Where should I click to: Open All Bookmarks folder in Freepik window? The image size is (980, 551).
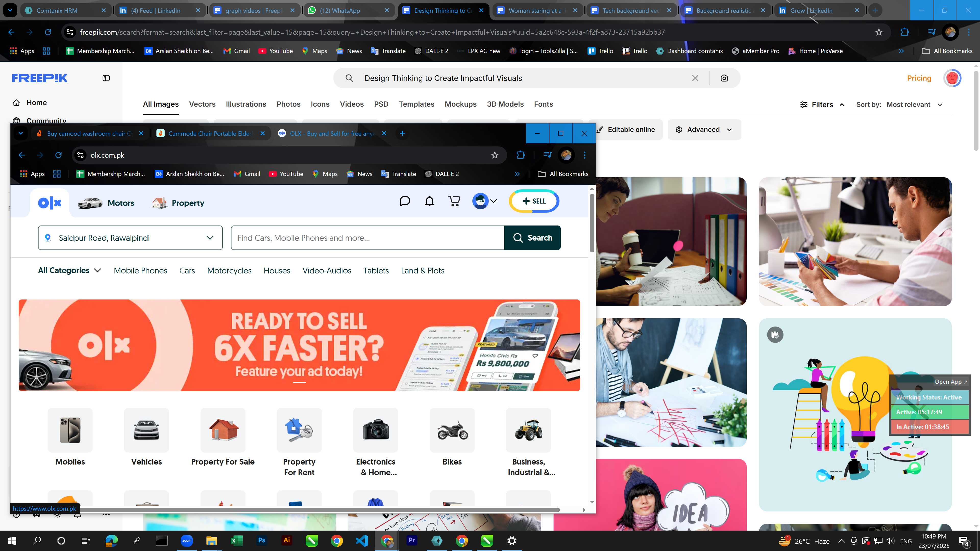(x=947, y=51)
